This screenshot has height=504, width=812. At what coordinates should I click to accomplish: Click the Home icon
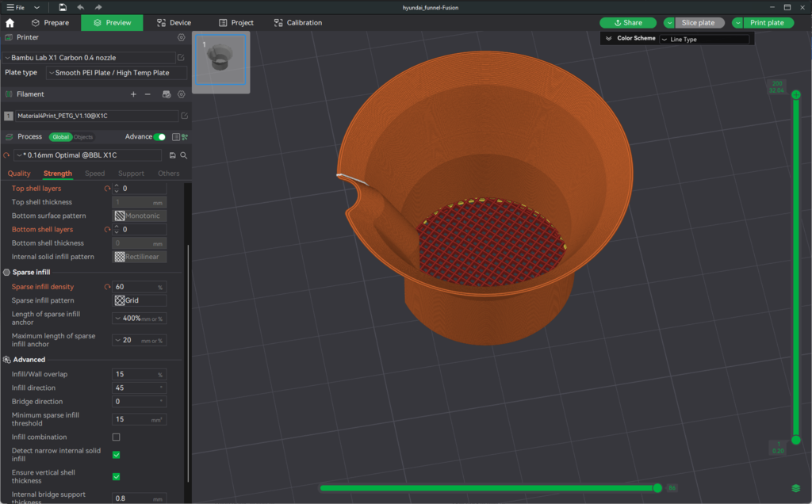[10, 23]
